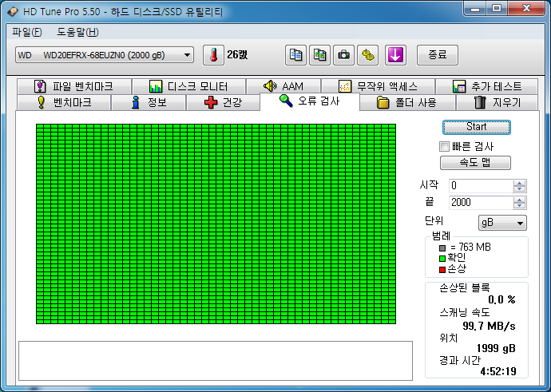Viewport: 551px width, 392px height.
Task: Click the red 손상 legend swatch
Action: 442,269
